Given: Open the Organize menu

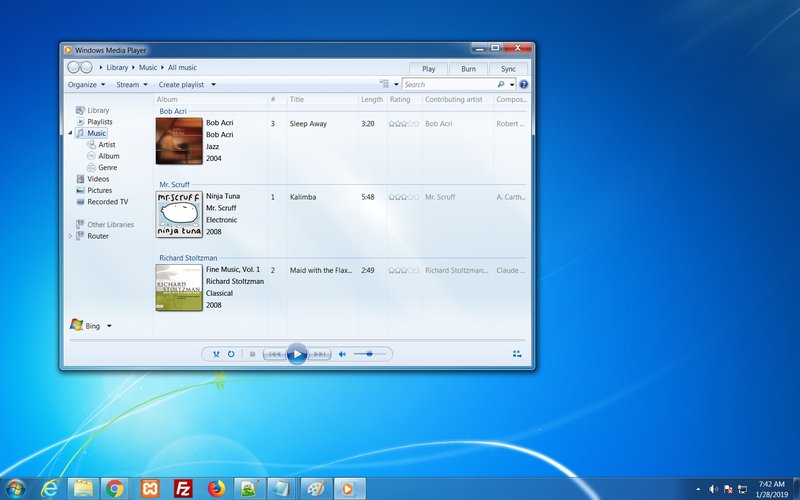Looking at the screenshot, I should [86, 85].
